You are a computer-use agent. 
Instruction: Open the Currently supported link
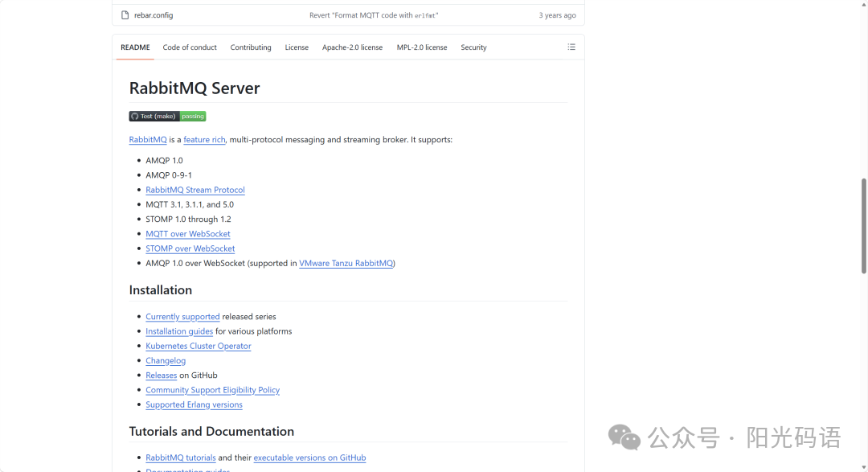[182, 316]
